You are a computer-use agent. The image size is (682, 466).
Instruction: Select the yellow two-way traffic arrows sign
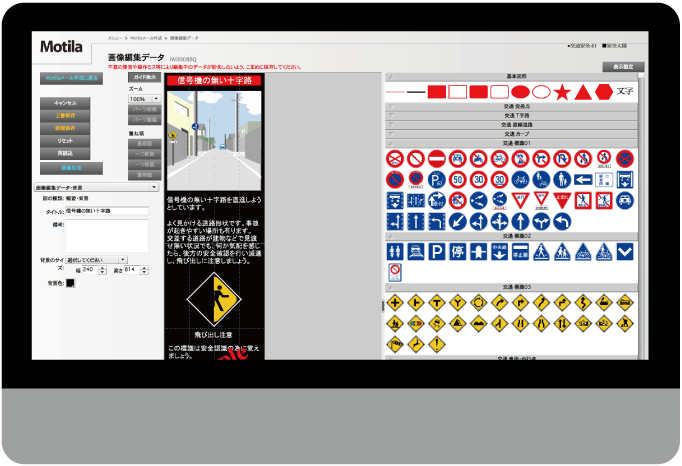tap(562, 323)
